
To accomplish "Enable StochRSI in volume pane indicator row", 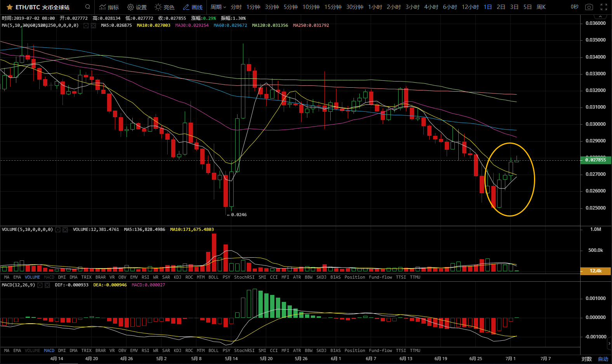I will 244,277.
